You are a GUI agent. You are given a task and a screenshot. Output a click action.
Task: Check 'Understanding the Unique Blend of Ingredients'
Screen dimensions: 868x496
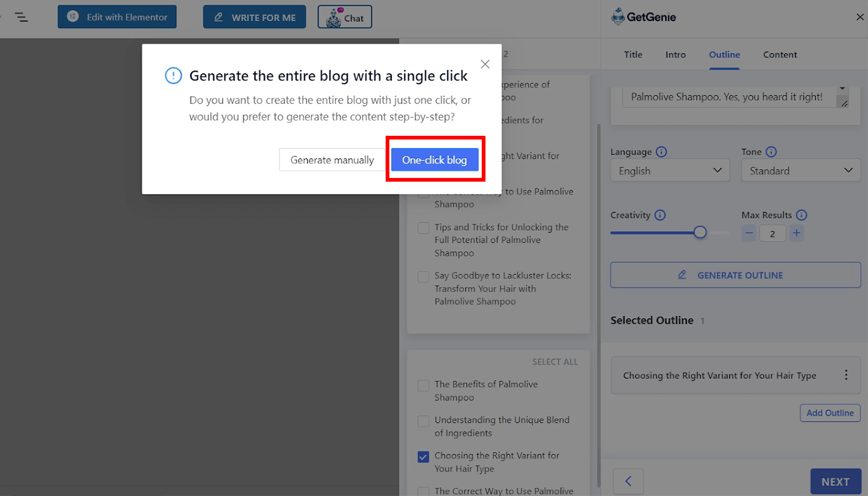coord(423,421)
